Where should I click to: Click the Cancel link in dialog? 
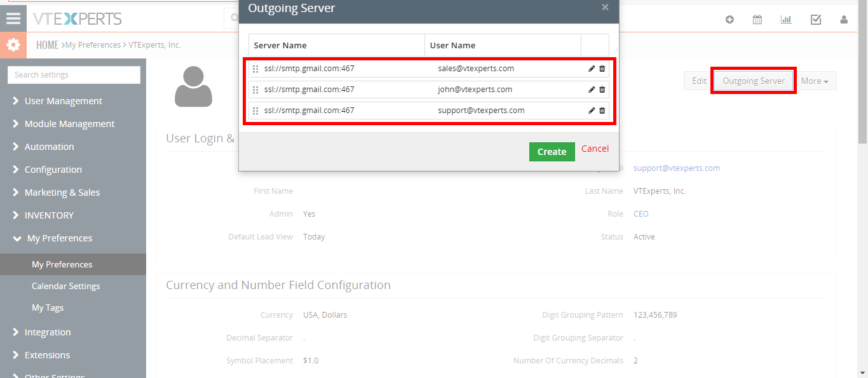595,149
